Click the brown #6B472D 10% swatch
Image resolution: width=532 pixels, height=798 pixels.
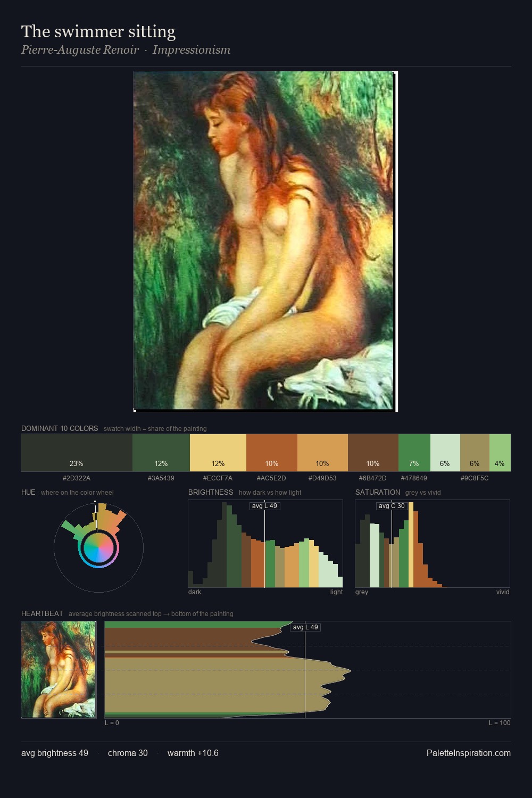[x=373, y=453]
